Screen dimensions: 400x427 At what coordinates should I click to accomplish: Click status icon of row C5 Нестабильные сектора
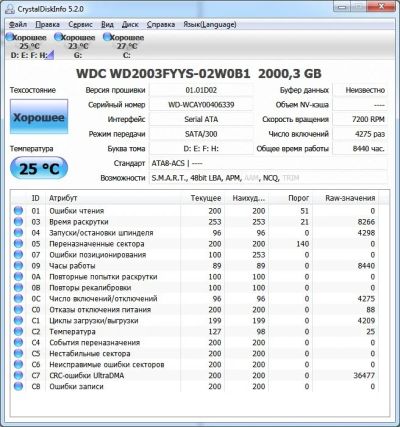coord(18,354)
